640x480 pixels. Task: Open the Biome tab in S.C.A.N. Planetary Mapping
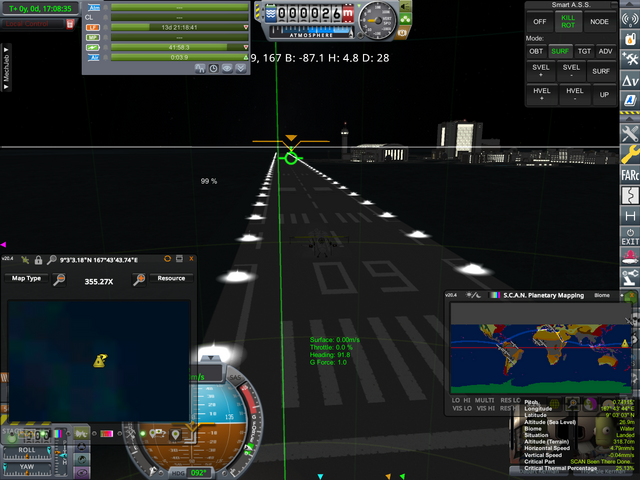tap(602, 296)
